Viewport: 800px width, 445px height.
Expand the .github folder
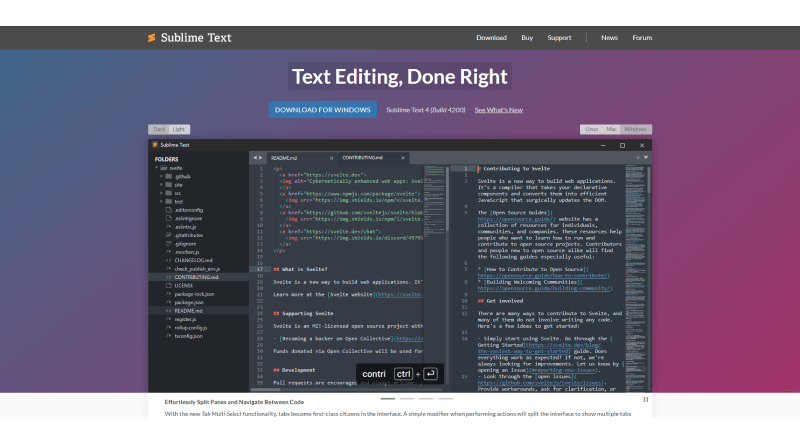(x=161, y=177)
